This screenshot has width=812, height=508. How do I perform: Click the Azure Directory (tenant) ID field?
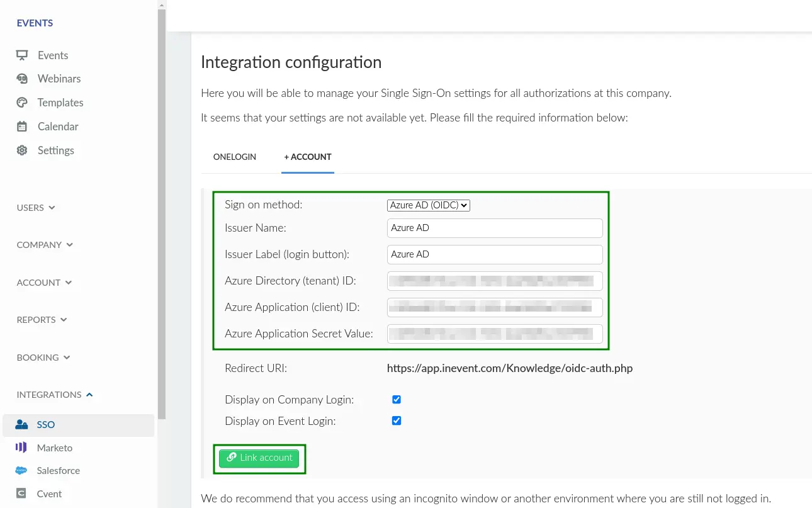(x=495, y=281)
